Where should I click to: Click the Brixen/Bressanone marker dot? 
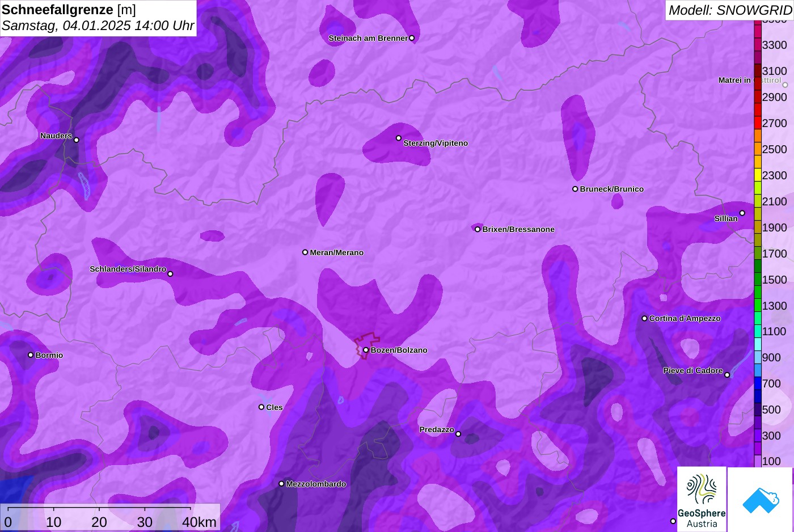(x=478, y=229)
